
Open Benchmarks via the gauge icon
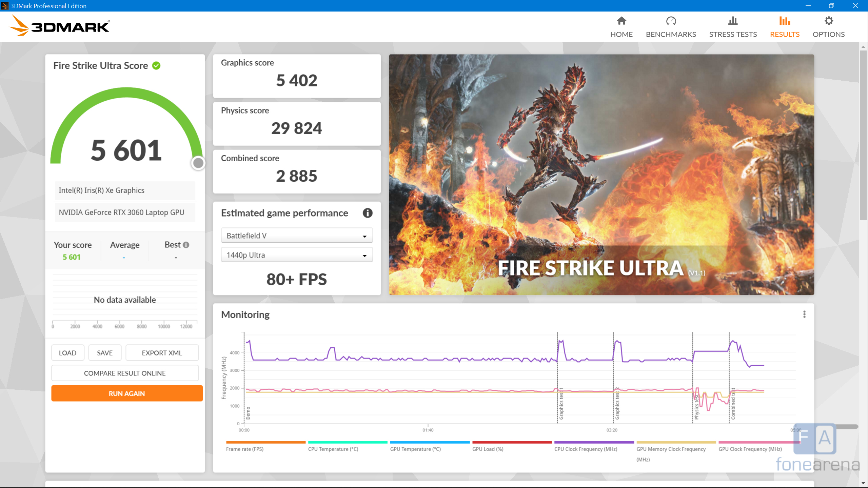[x=671, y=21]
